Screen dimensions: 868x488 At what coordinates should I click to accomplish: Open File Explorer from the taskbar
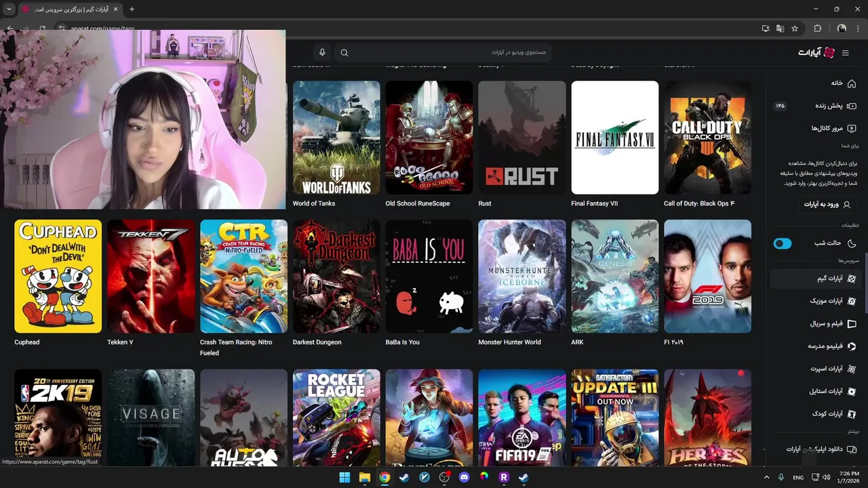point(364,477)
